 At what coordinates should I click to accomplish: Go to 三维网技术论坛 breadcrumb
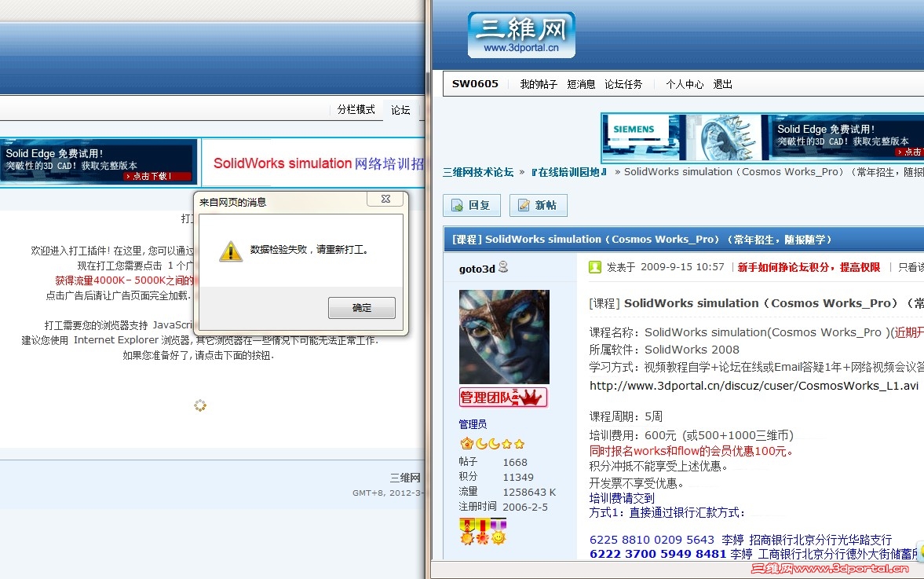click(x=478, y=172)
